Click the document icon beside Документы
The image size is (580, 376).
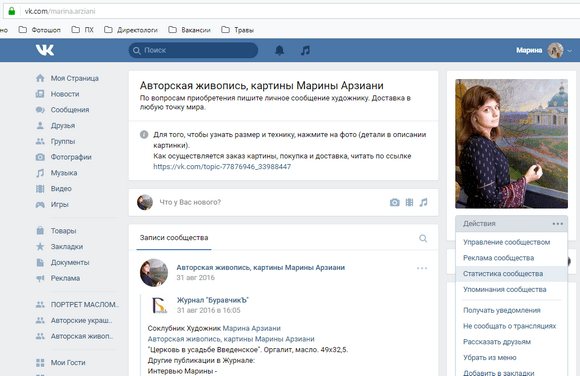pos(40,262)
